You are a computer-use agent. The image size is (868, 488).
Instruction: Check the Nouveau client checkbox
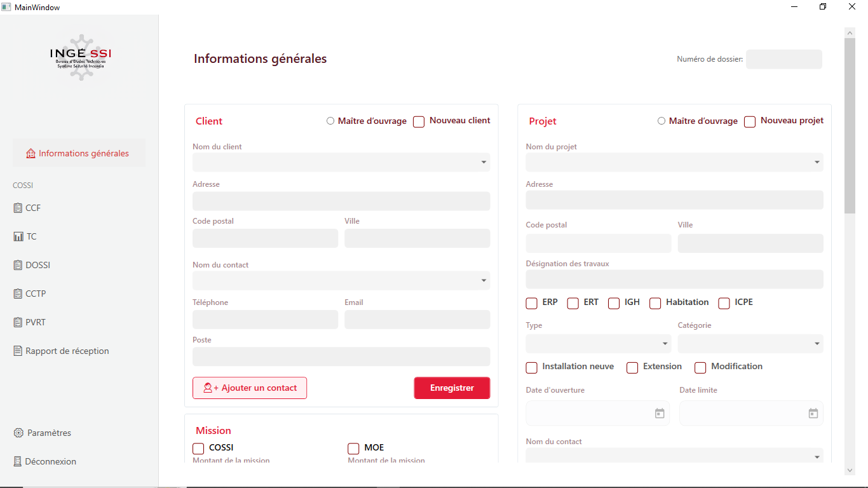(x=419, y=121)
